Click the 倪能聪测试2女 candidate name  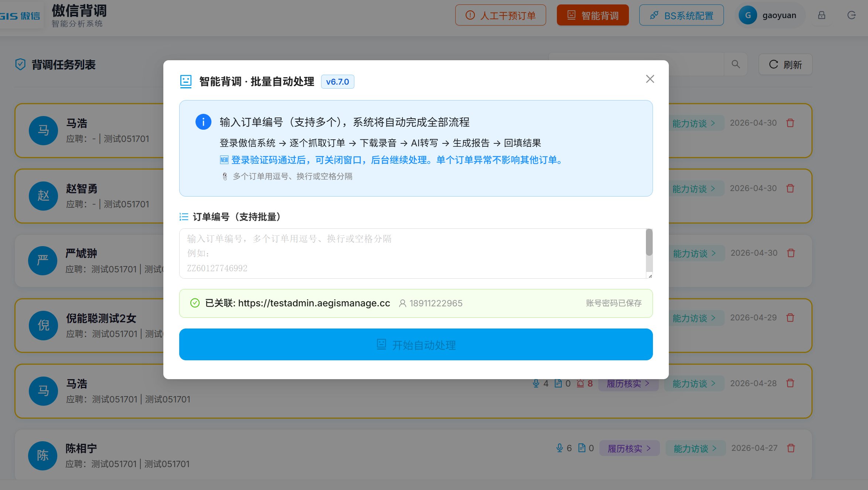(101, 318)
